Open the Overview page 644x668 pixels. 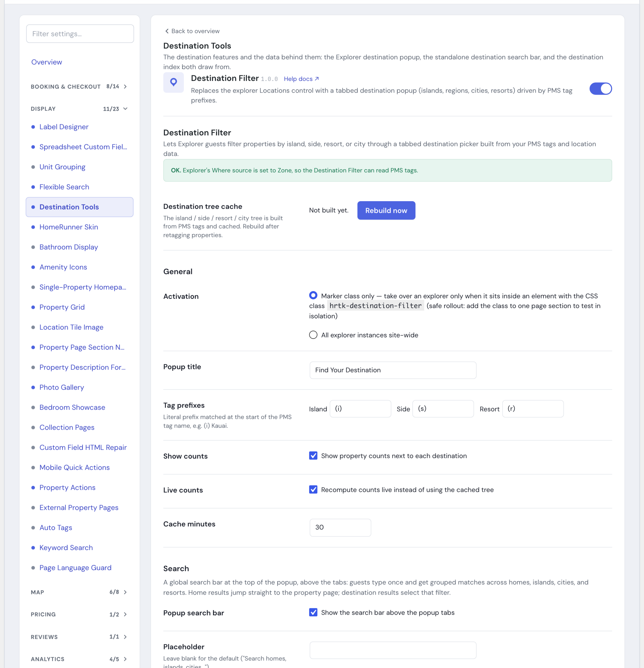tap(47, 62)
